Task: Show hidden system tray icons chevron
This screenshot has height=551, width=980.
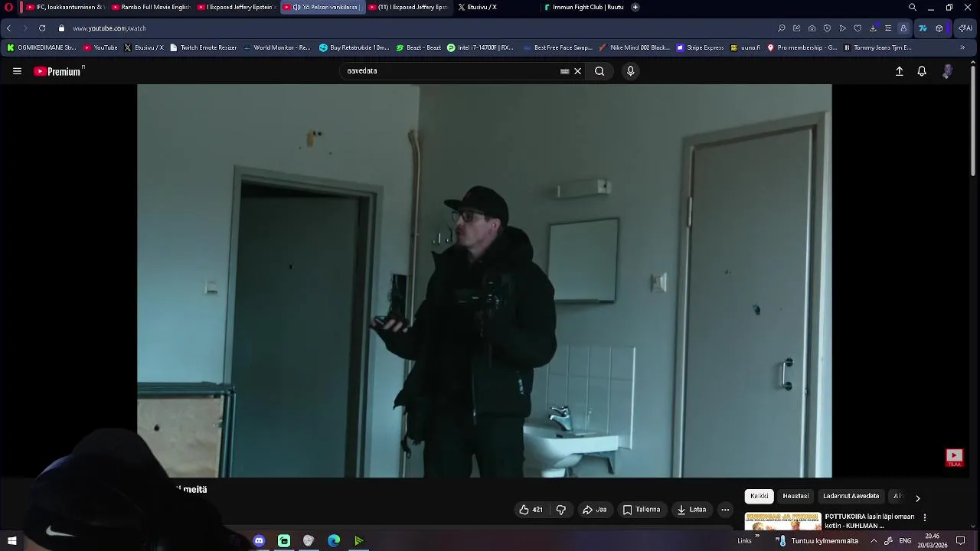Action: (x=874, y=541)
